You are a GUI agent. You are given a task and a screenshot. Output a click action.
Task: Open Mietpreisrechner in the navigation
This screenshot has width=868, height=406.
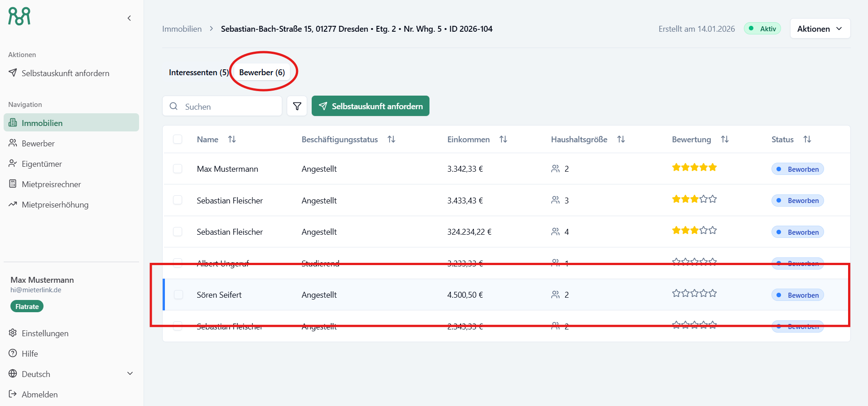pos(51,184)
